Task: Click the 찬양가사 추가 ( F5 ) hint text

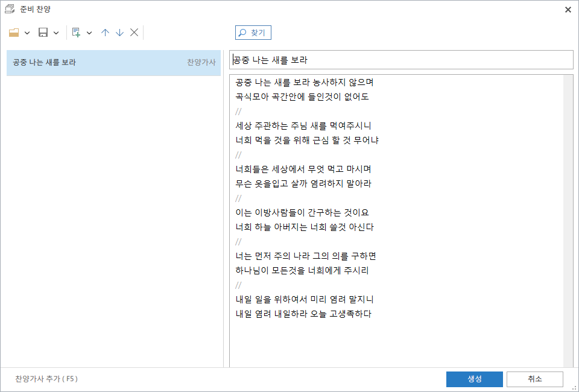Action: click(46, 379)
